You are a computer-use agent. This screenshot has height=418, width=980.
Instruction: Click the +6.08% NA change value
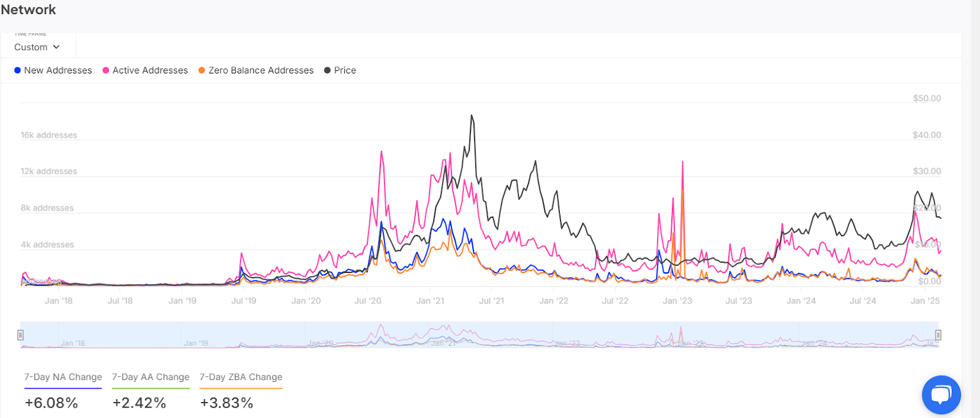pyautogui.click(x=51, y=403)
